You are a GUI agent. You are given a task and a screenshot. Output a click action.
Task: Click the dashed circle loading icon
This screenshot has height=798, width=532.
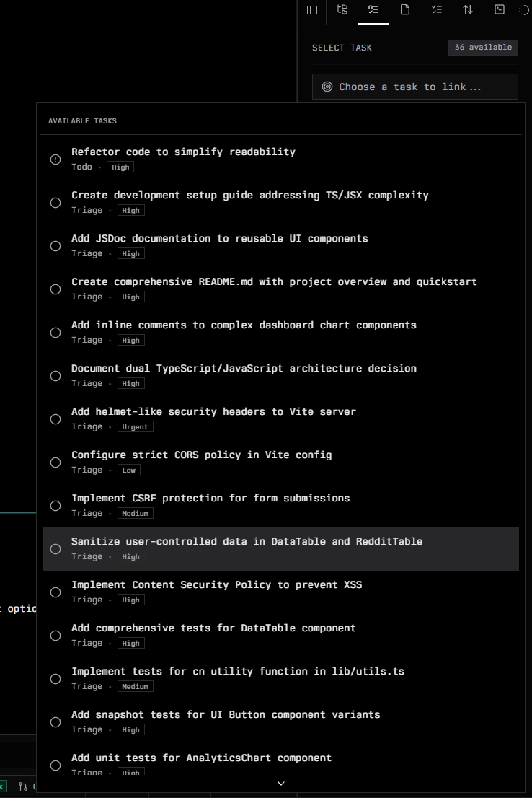click(524, 9)
